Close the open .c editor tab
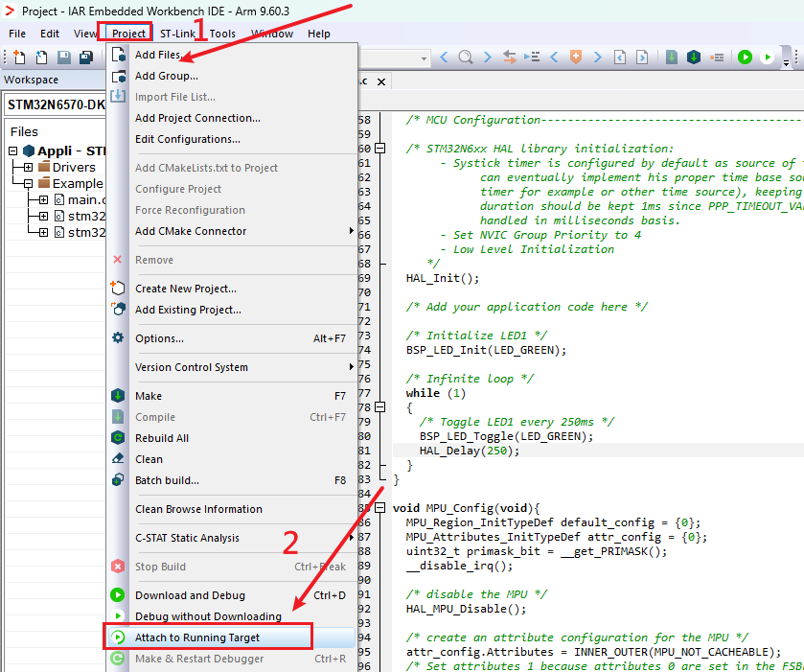Screen dimensions: 804x672 [x=381, y=82]
